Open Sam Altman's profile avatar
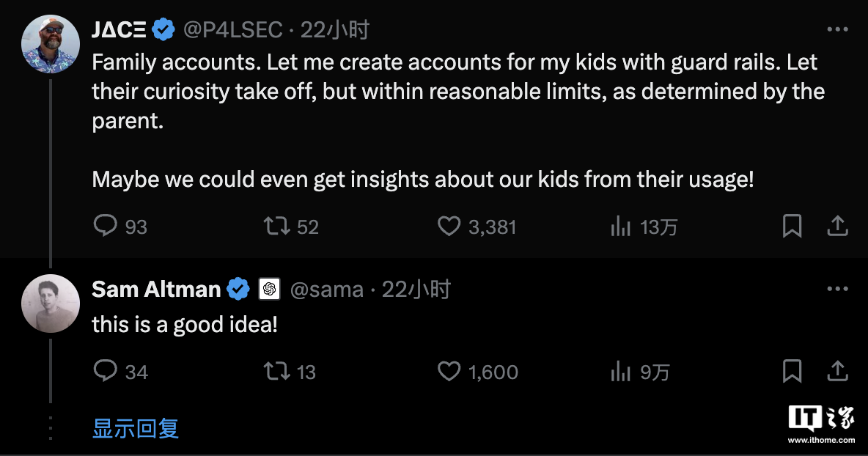Image resolution: width=868 pixels, height=456 pixels. click(x=50, y=303)
